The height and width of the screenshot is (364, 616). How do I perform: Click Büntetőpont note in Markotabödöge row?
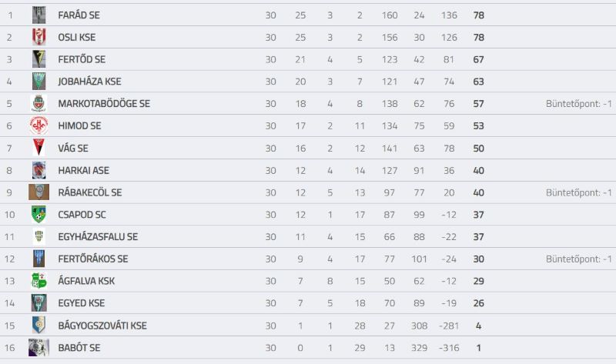(x=579, y=104)
